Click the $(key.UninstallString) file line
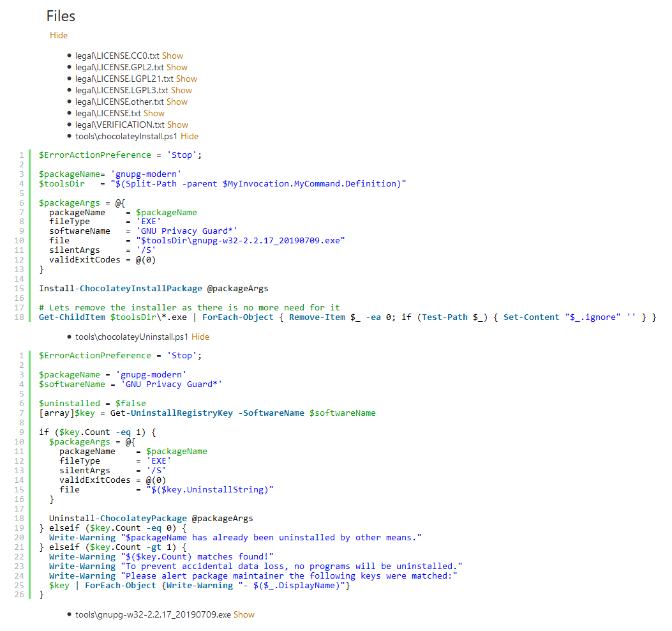Viewport: 672px width, 631px height. (x=167, y=489)
